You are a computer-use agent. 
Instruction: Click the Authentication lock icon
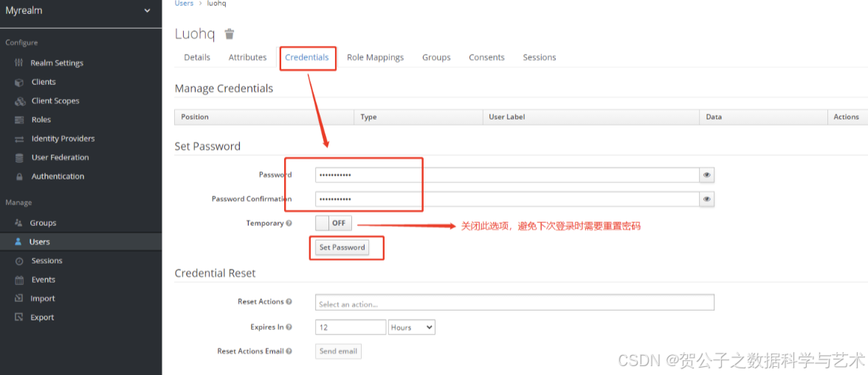[x=19, y=176]
